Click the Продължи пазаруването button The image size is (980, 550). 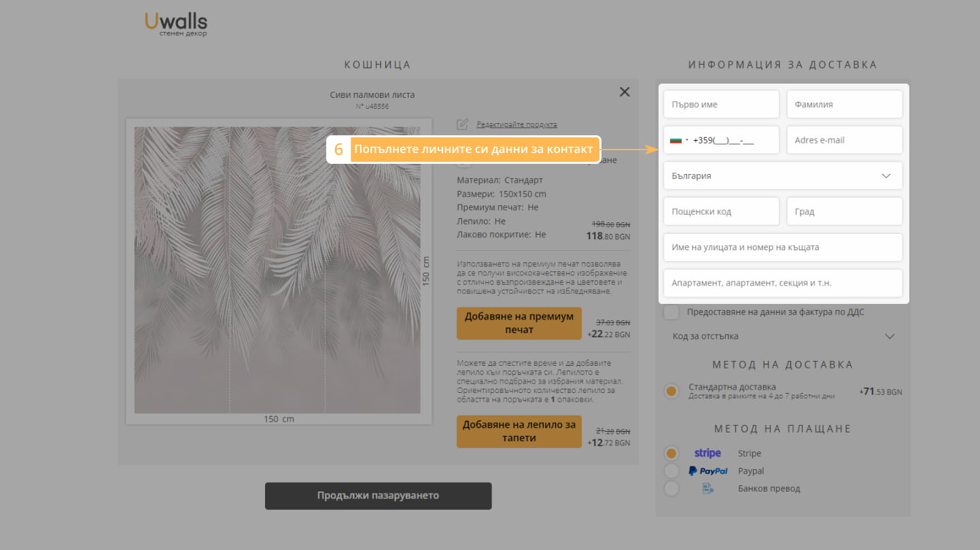click(378, 496)
